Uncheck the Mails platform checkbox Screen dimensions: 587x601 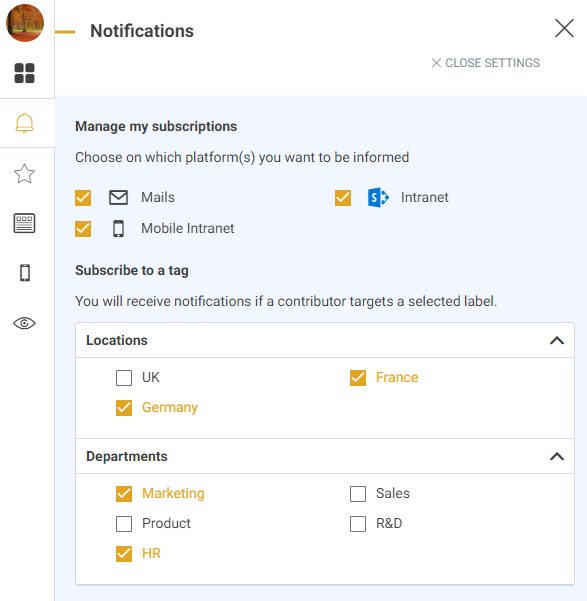83,198
